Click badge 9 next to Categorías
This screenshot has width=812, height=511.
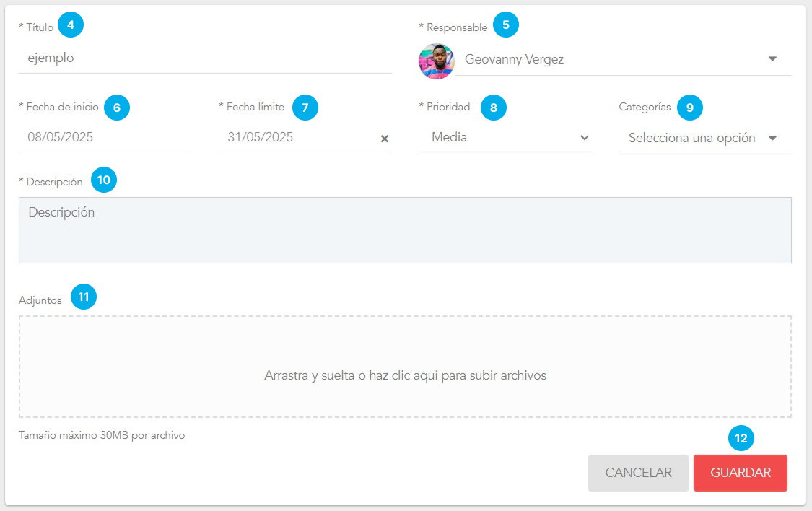tap(690, 108)
